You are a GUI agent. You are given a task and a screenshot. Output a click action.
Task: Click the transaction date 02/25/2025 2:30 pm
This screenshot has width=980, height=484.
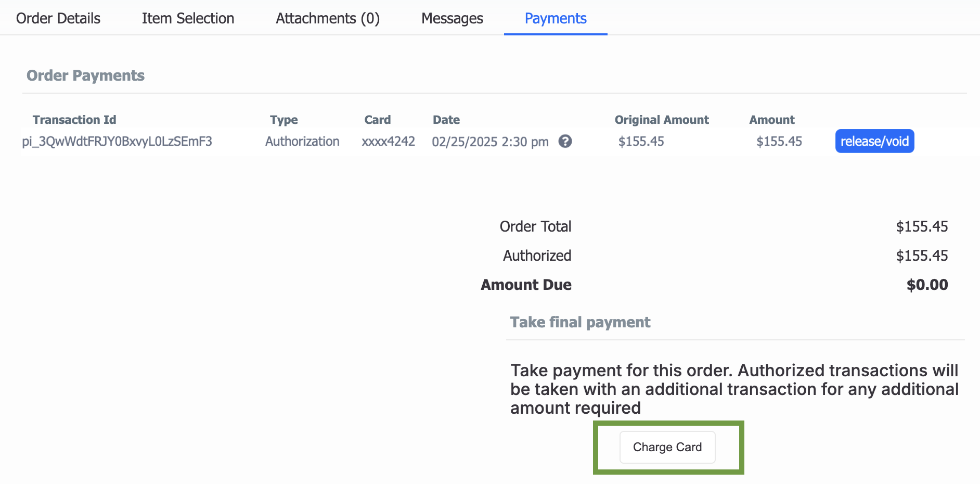(490, 142)
